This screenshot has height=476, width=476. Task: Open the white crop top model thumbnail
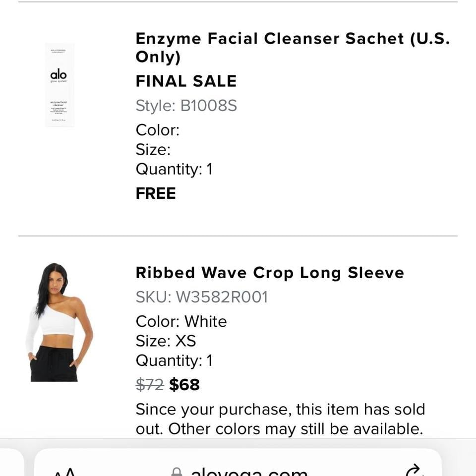[59, 322]
